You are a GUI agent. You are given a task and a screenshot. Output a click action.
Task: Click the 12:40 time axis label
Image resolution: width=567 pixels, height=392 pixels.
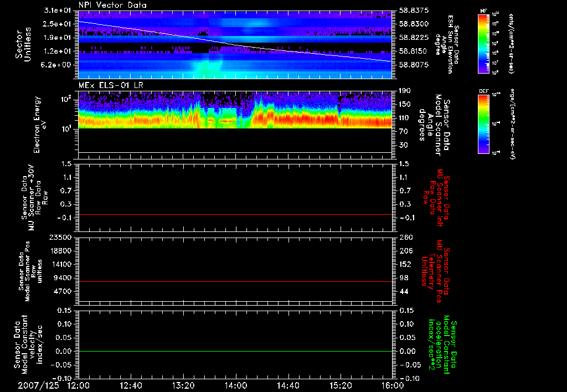pyautogui.click(x=131, y=385)
